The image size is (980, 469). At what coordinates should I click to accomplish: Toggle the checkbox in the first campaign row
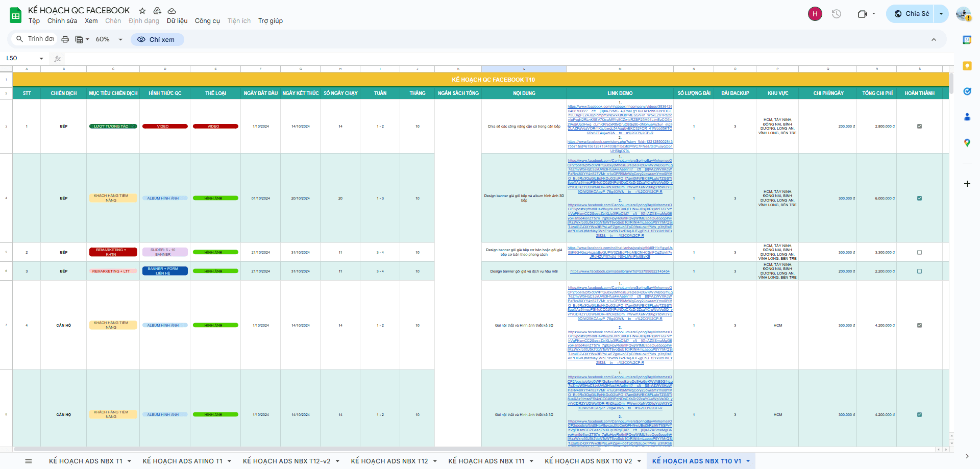tap(919, 127)
